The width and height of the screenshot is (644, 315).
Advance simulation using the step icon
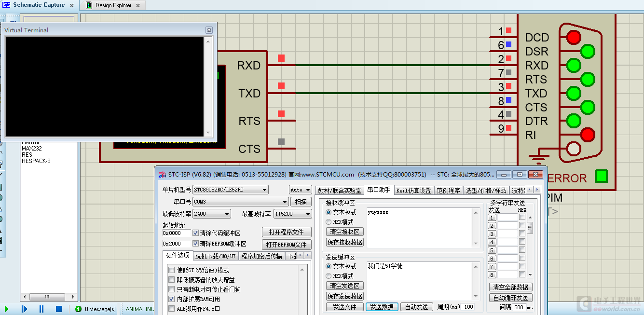click(x=24, y=309)
